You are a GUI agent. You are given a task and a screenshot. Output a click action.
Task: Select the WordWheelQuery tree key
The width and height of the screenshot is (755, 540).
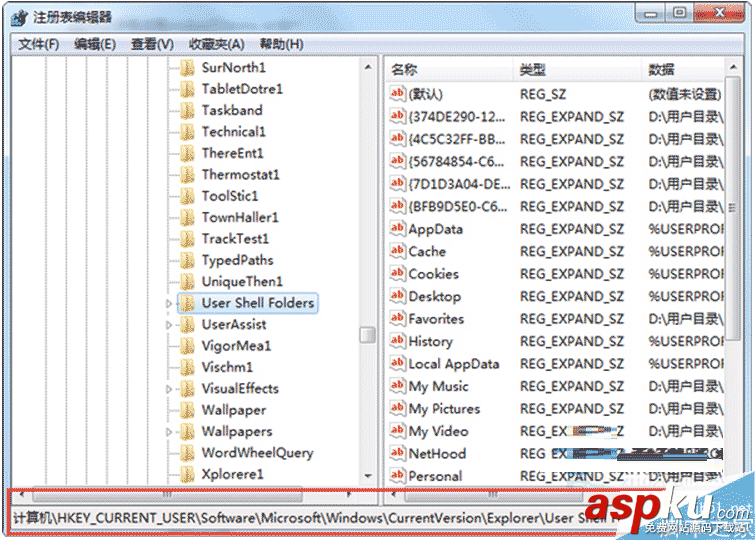coord(258,453)
